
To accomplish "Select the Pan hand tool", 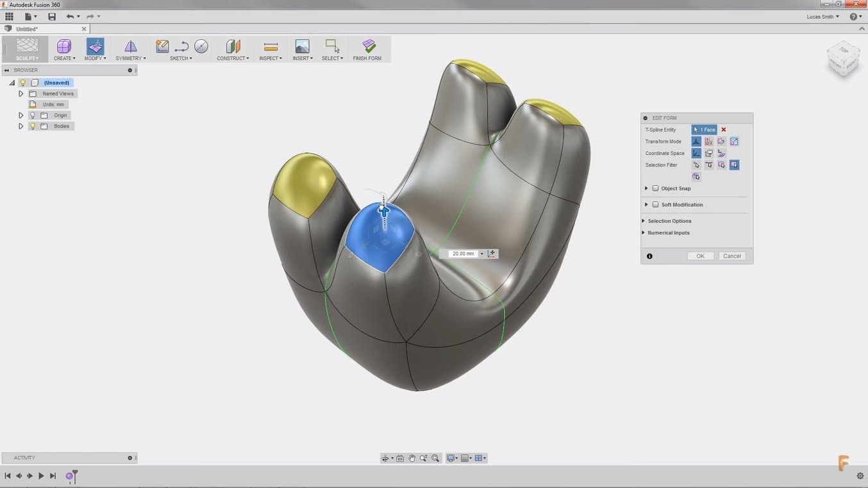I will [412, 458].
